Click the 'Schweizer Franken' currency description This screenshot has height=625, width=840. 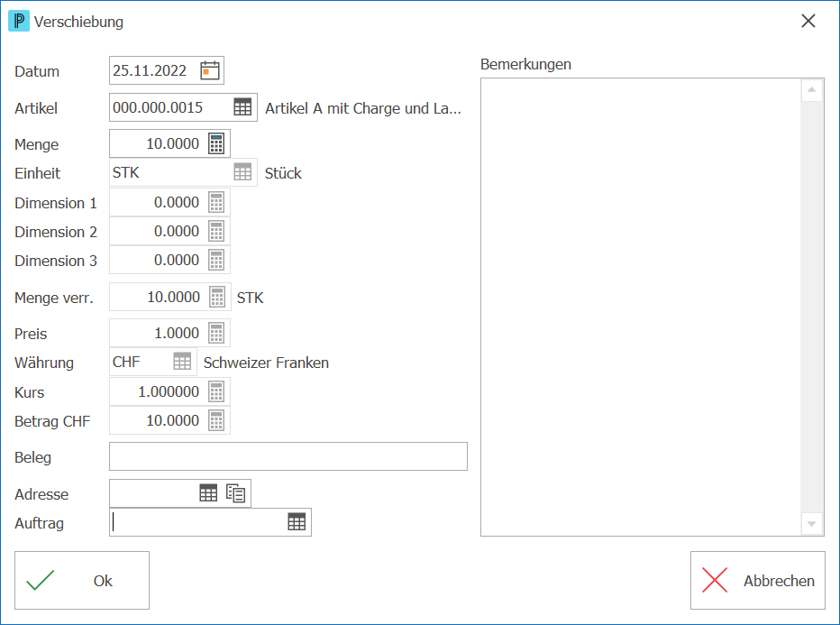click(266, 363)
